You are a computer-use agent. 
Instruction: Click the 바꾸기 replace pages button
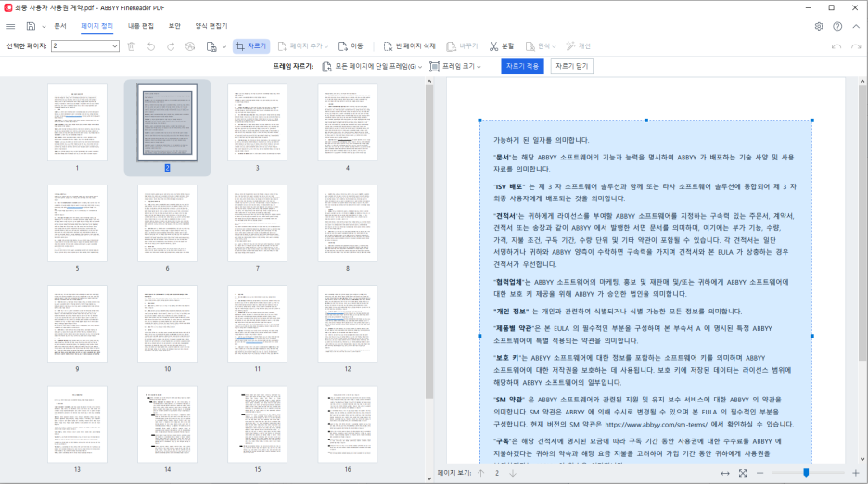click(x=462, y=46)
